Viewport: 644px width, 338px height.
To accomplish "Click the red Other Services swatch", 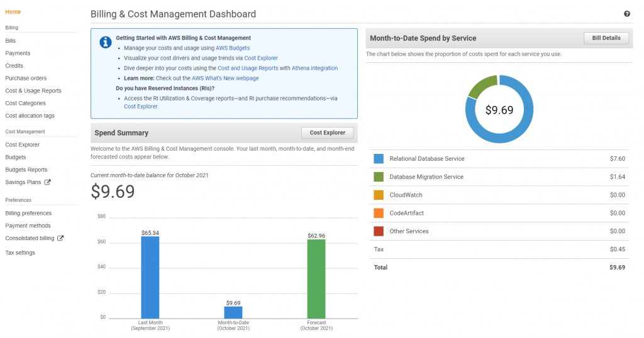I will point(378,231).
